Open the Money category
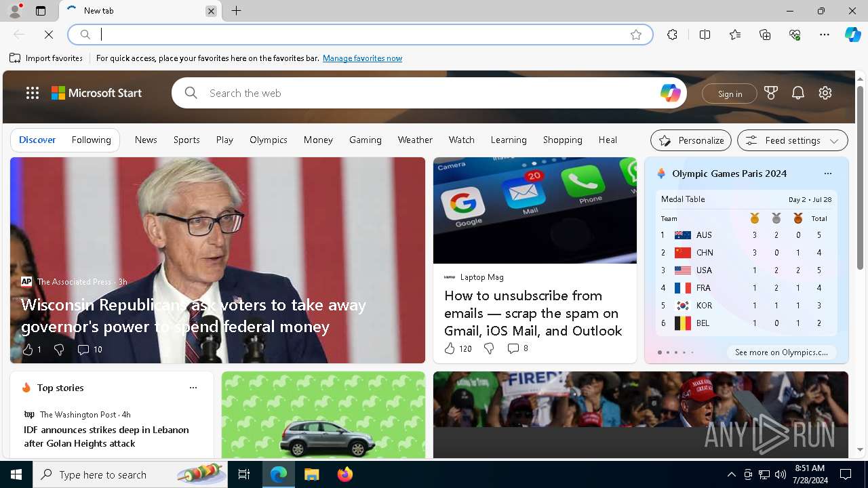The image size is (868, 488). pyautogui.click(x=318, y=140)
